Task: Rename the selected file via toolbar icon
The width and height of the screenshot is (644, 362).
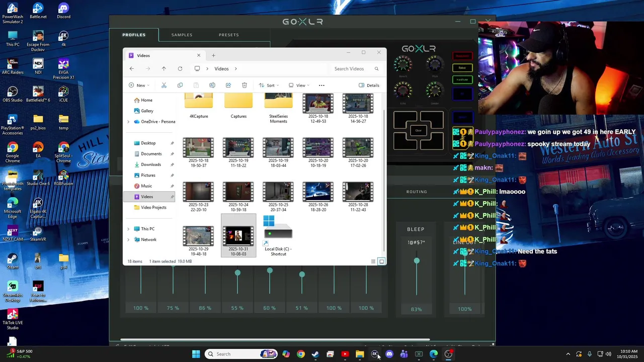Action: point(212,85)
